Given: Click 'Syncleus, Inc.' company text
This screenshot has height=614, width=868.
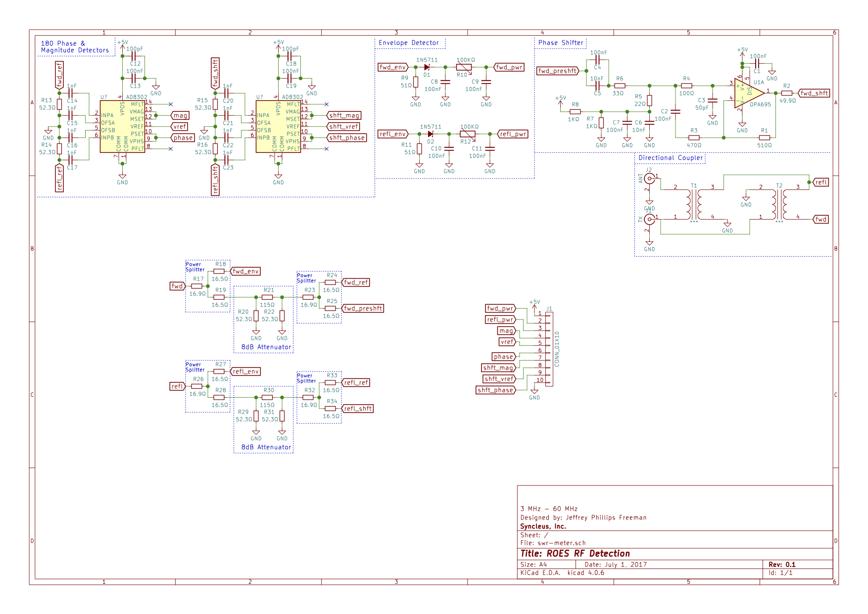Looking at the screenshot, I should pos(543,526).
